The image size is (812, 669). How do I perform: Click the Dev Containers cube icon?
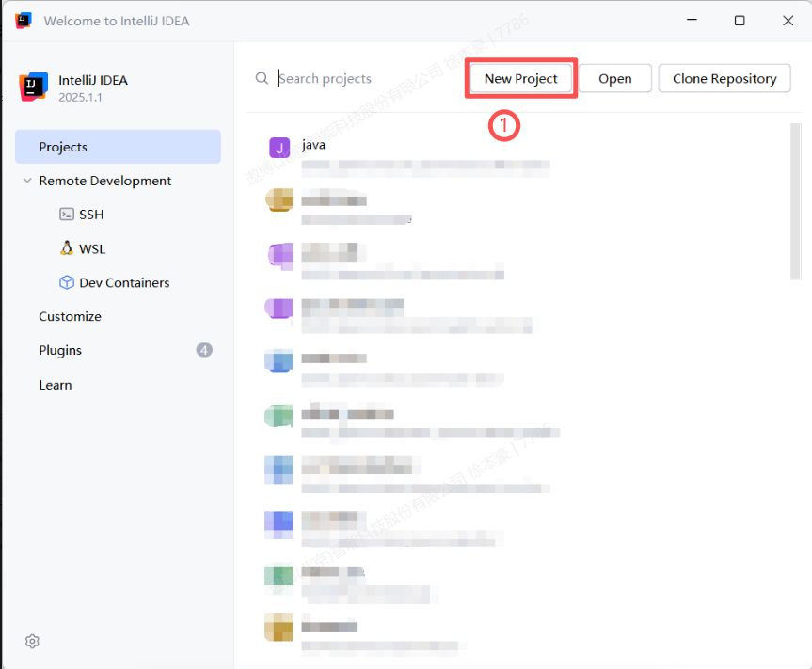pyautogui.click(x=67, y=282)
